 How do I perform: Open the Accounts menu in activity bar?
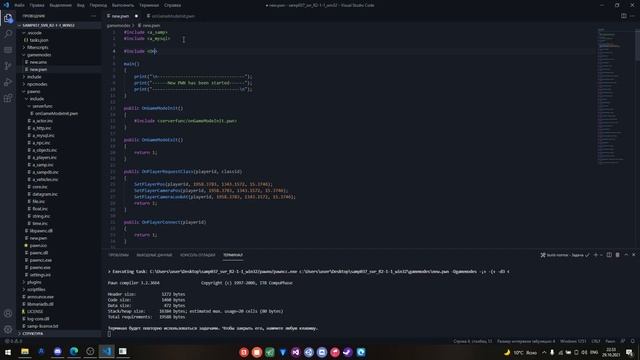pyautogui.click(x=8, y=313)
